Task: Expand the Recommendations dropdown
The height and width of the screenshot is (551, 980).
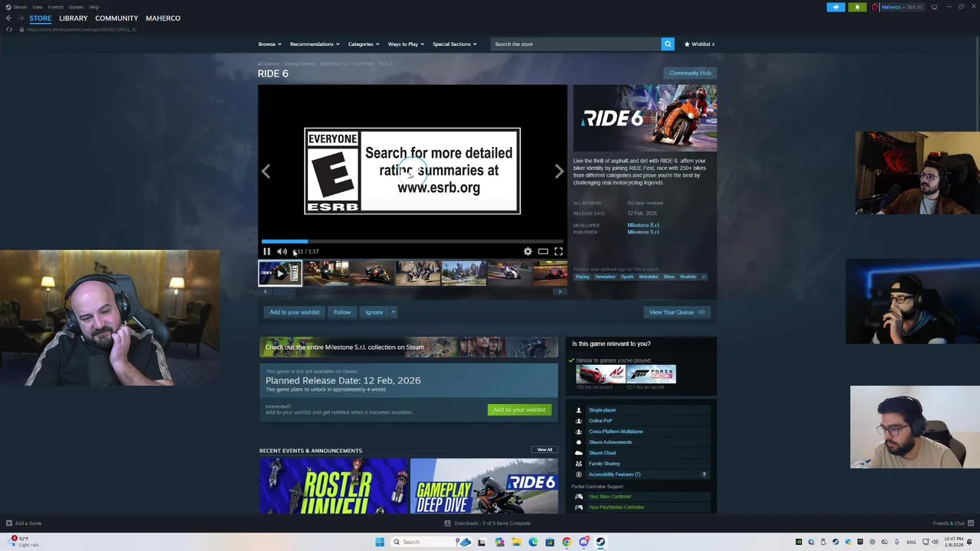Action: pyautogui.click(x=314, y=44)
